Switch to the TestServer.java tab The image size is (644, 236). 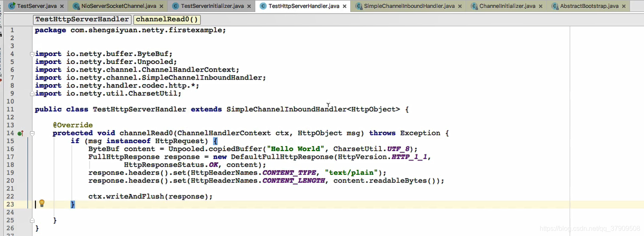click(x=37, y=6)
